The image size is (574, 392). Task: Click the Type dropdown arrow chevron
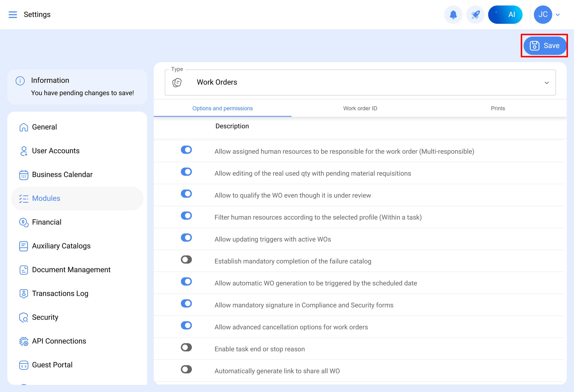pyautogui.click(x=547, y=83)
